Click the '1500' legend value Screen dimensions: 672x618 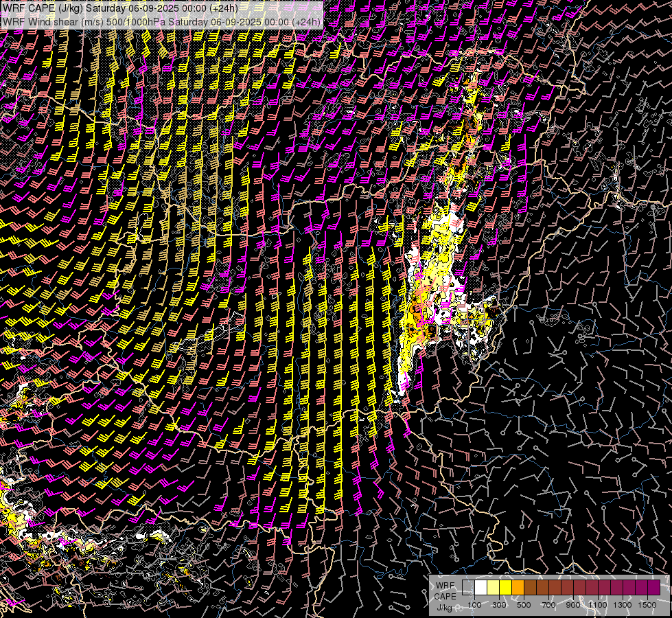coord(647,605)
